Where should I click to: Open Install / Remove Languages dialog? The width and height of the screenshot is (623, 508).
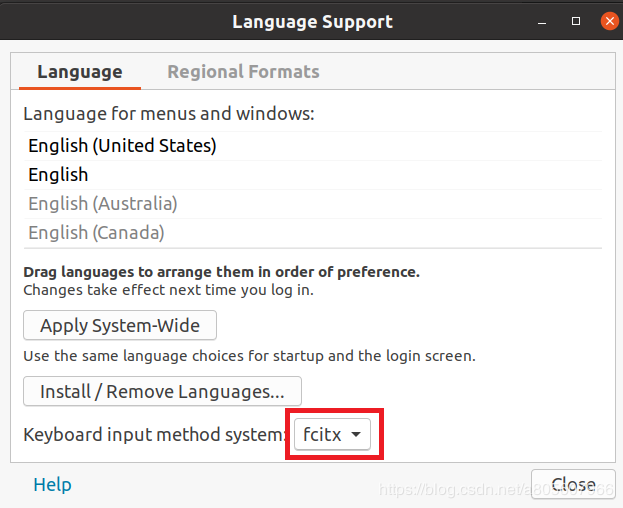[x=162, y=391]
